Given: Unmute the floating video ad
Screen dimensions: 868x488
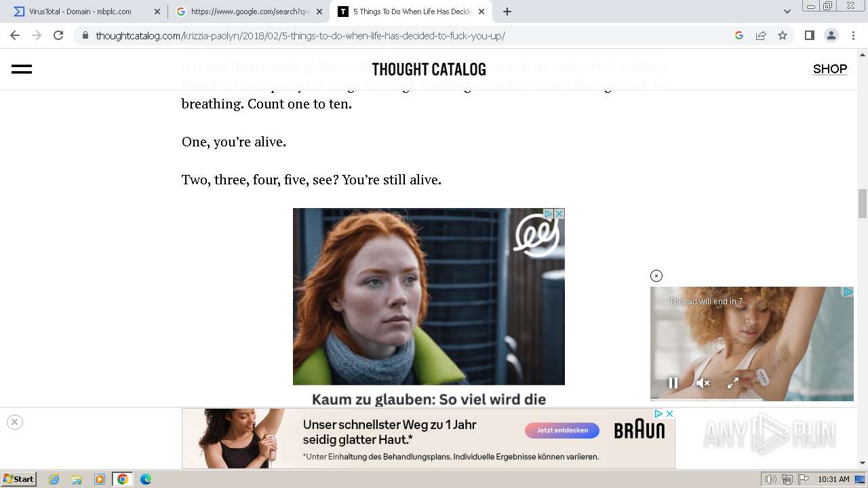Looking at the screenshot, I should click(703, 383).
